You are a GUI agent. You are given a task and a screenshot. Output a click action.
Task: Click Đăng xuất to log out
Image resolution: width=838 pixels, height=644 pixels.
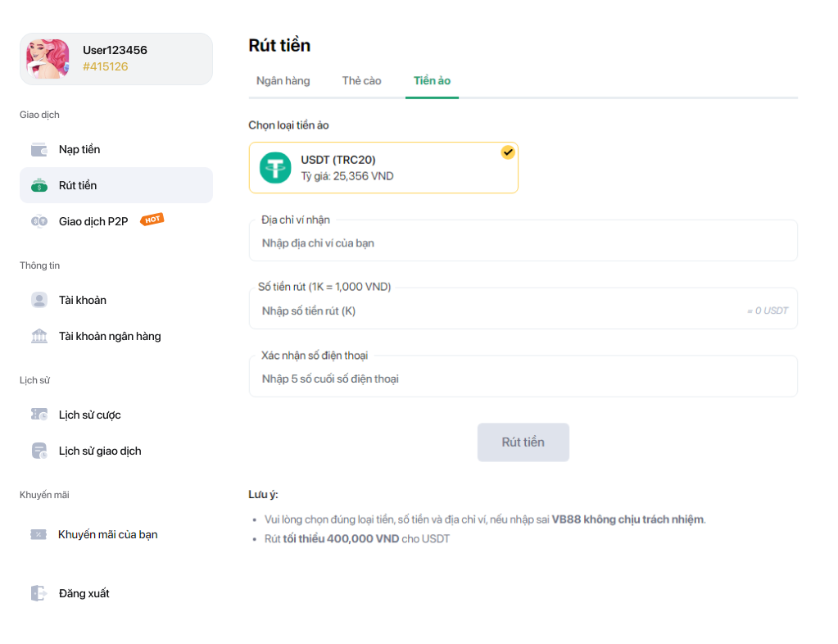pos(116,593)
